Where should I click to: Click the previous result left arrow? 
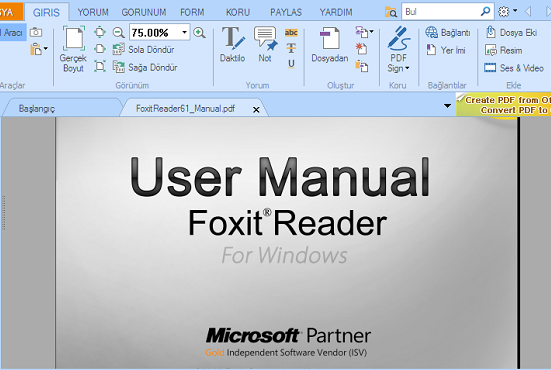[528, 12]
